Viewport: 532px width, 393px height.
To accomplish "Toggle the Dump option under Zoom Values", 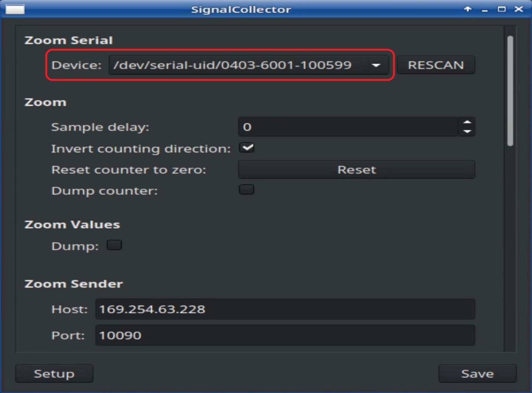I will pos(114,245).
